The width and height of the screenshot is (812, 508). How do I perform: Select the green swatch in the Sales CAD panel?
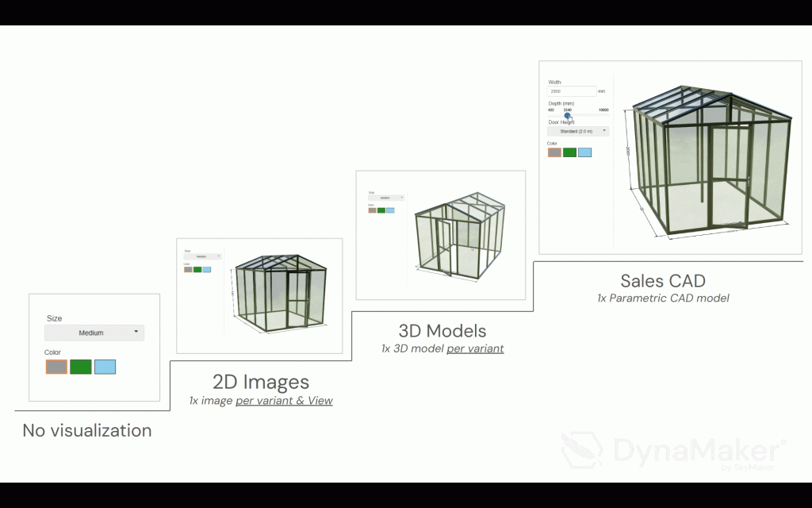pyautogui.click(x=569, y=152)
